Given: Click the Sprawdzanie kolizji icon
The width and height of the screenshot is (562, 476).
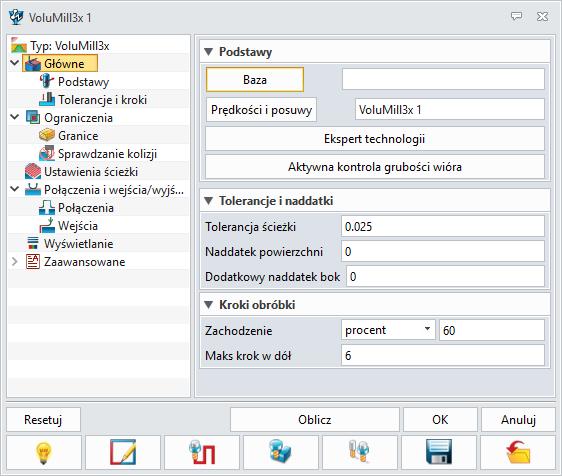Looking at the screenshot, I should 47,153.
